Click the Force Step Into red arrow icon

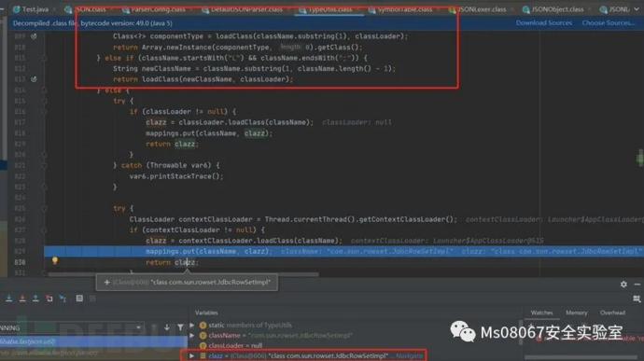click(22, 299)
